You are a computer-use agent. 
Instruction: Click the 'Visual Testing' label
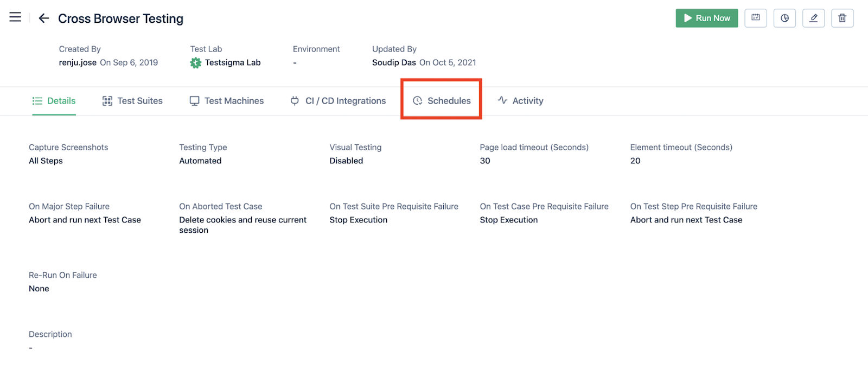click(355, 147)
